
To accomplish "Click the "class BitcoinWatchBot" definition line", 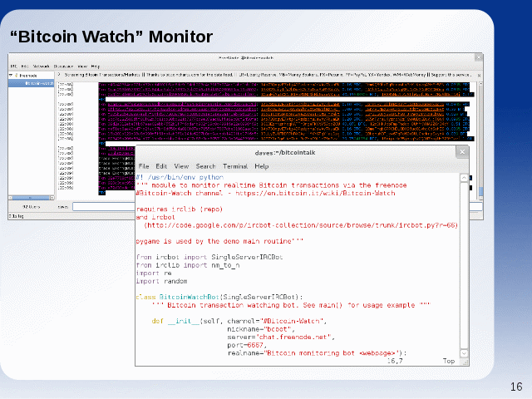I will coord(219,298).
